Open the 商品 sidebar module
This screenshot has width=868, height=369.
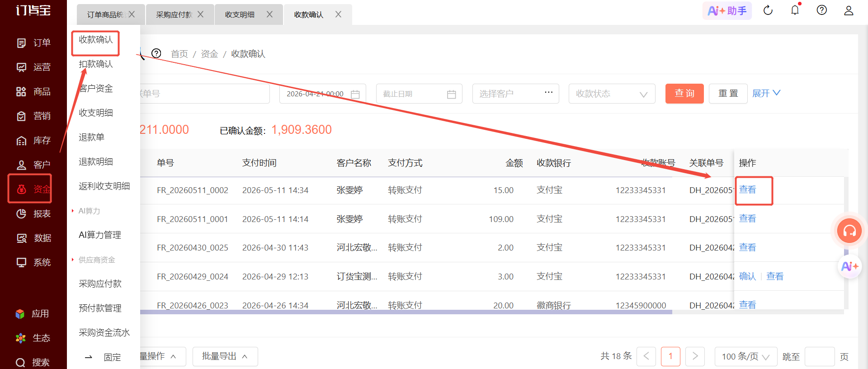(x=33, y=92)
